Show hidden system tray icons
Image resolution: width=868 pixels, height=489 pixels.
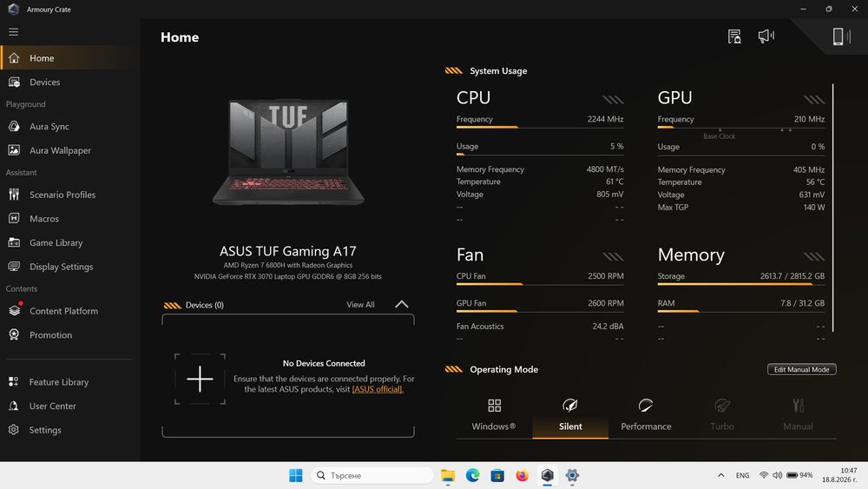(x=720, y=475)
